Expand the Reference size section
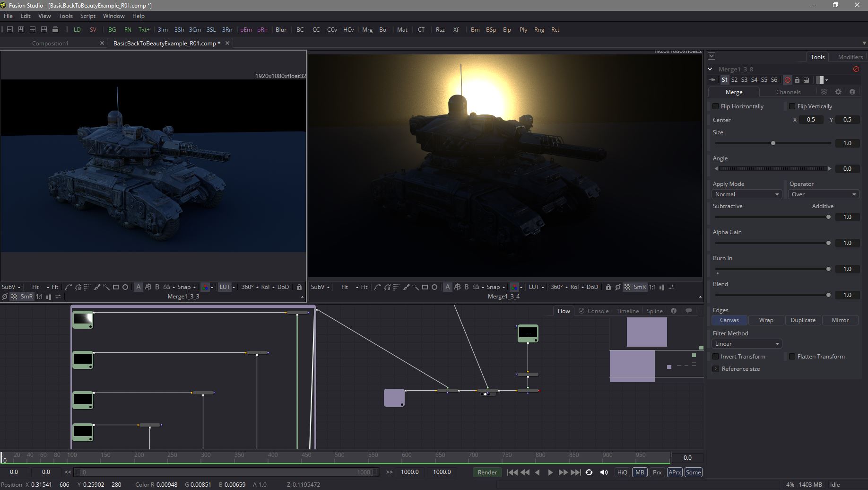The image size is (868, 490). (x=716, y=369)
